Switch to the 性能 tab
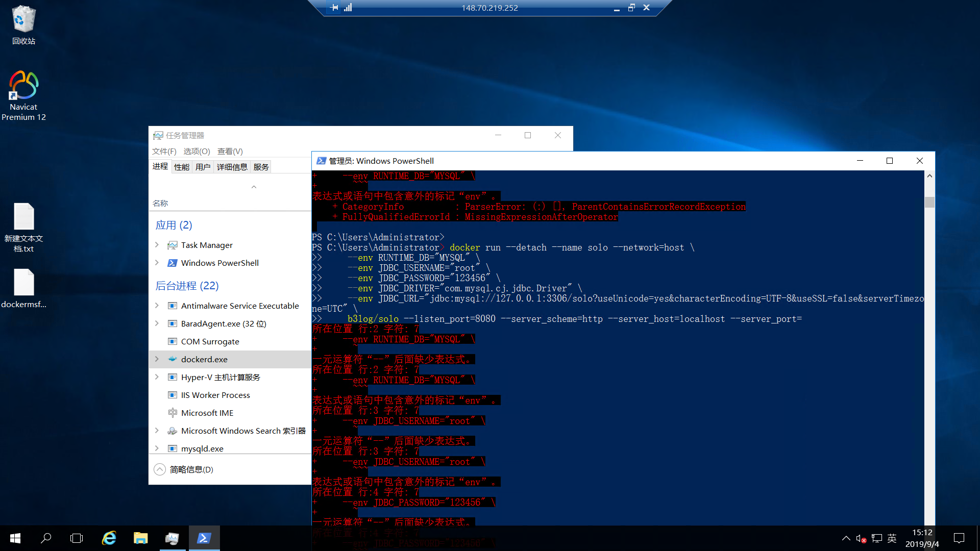Screen dimensions: 980x551 181,167
